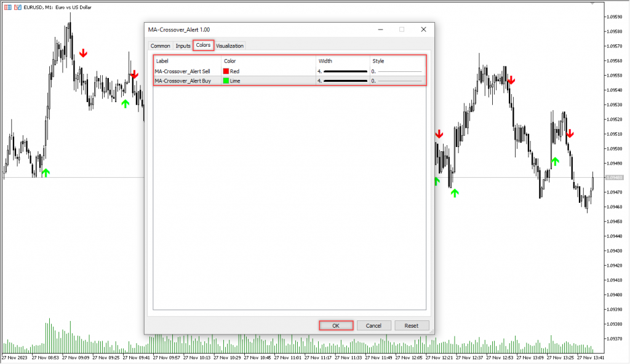
Task: Click the Label column header
Action: [x=187, y=61]
